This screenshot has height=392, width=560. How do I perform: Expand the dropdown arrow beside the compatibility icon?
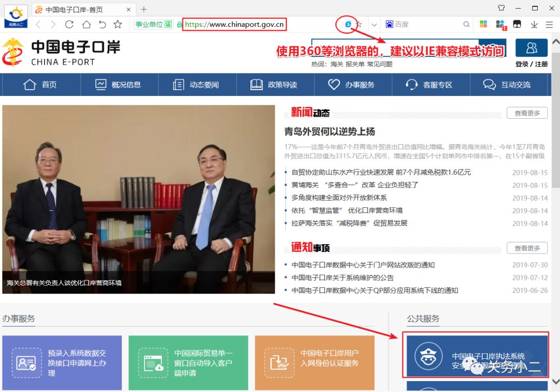[374, 24]
